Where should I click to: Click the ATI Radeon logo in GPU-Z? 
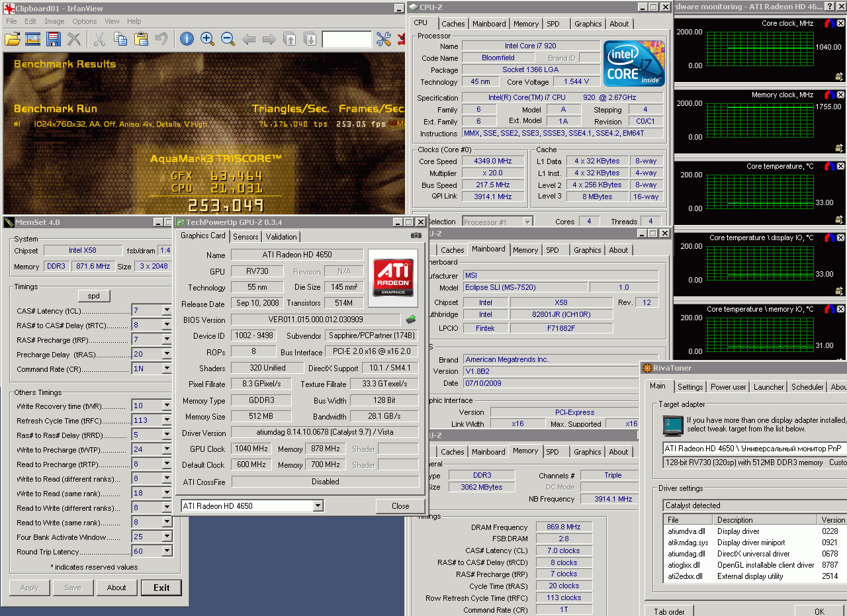tap(394, 277)
